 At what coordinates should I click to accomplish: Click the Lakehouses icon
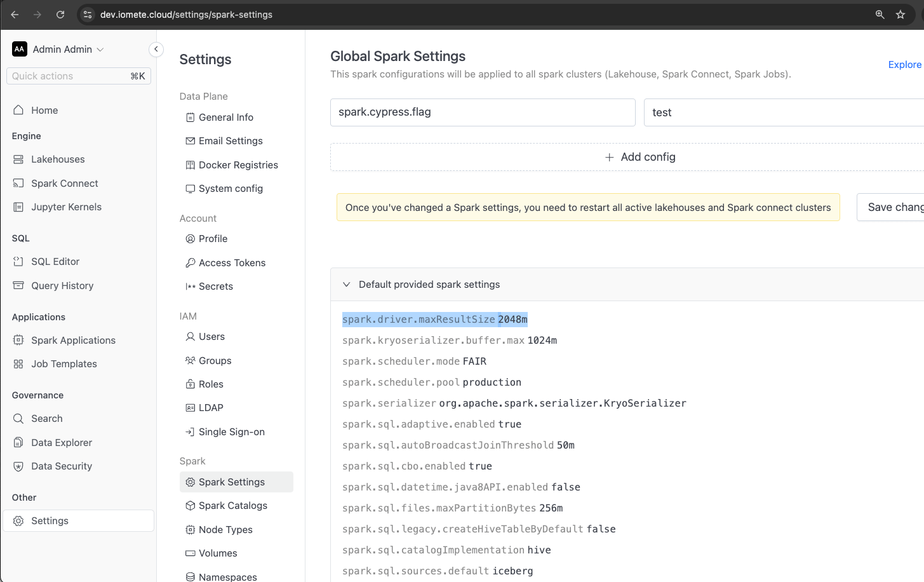click(18, 159)
